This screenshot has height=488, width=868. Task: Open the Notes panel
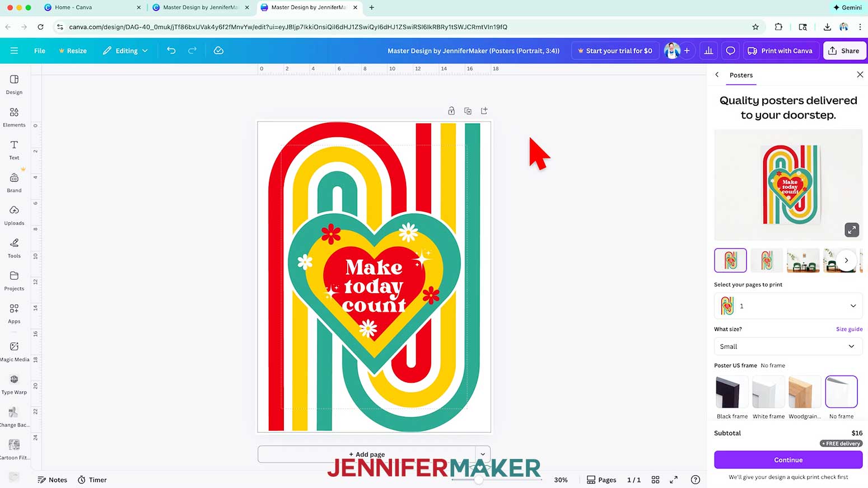[52, 480]
